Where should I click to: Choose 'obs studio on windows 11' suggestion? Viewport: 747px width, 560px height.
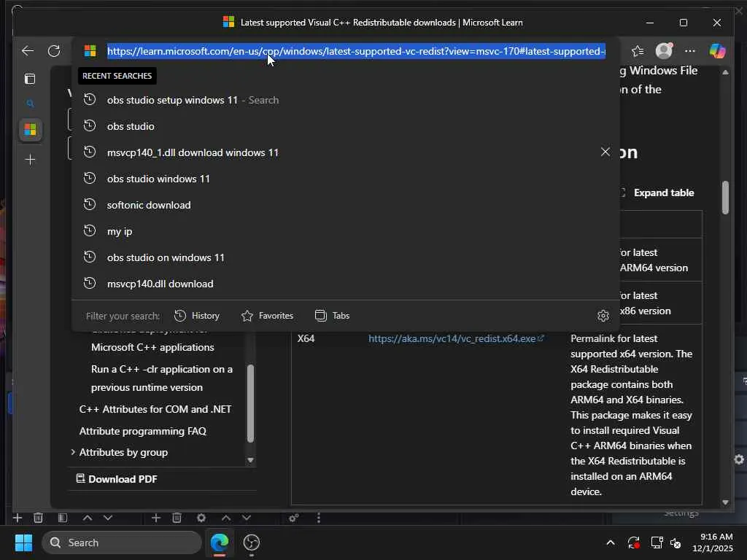tap(345, 257)
